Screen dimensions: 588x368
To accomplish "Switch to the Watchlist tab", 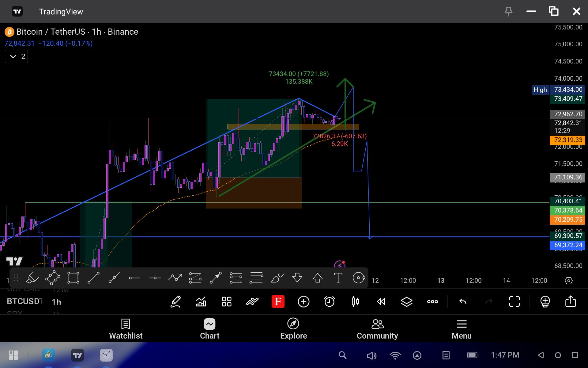I will click(x=126, y=329).
